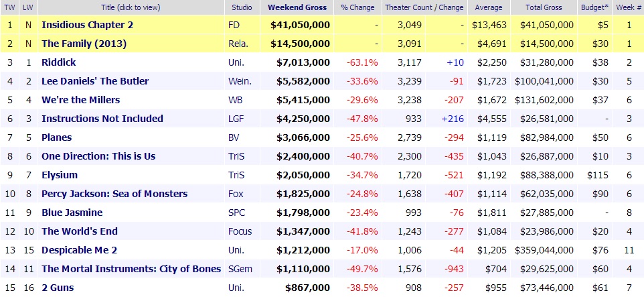The image size is (644, 297).
Task: Open Percy Jackson: Sea of Monsters
Action: tap(114, 194)
